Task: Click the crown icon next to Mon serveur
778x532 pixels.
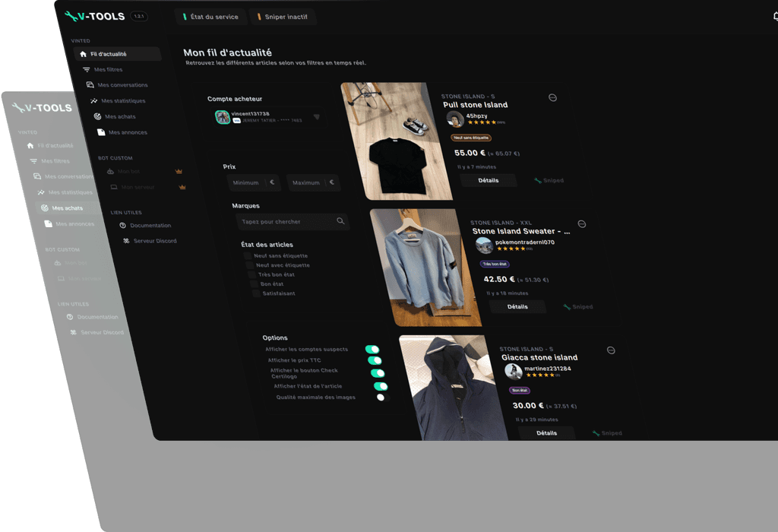Action: click(182, 187)
